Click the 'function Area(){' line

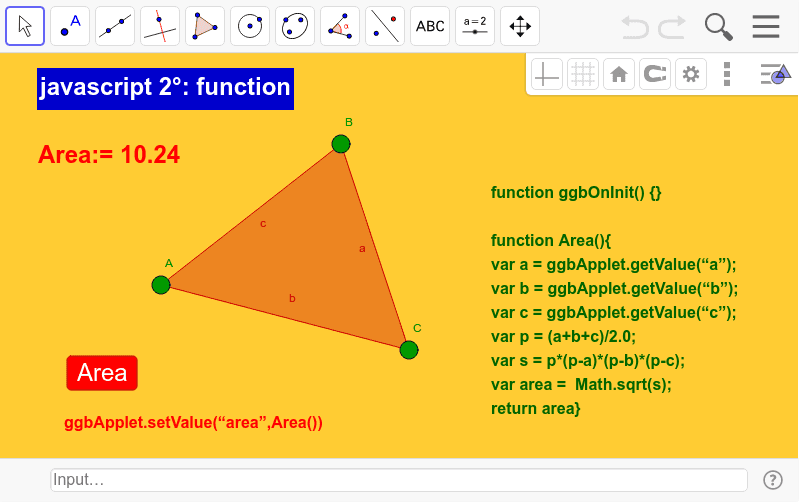tap(551, 240)
